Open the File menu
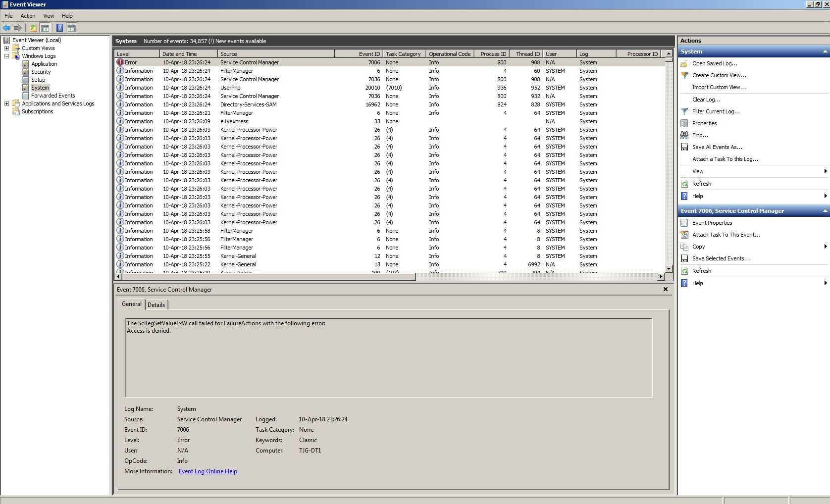830x504 pixels. (8, 16)
